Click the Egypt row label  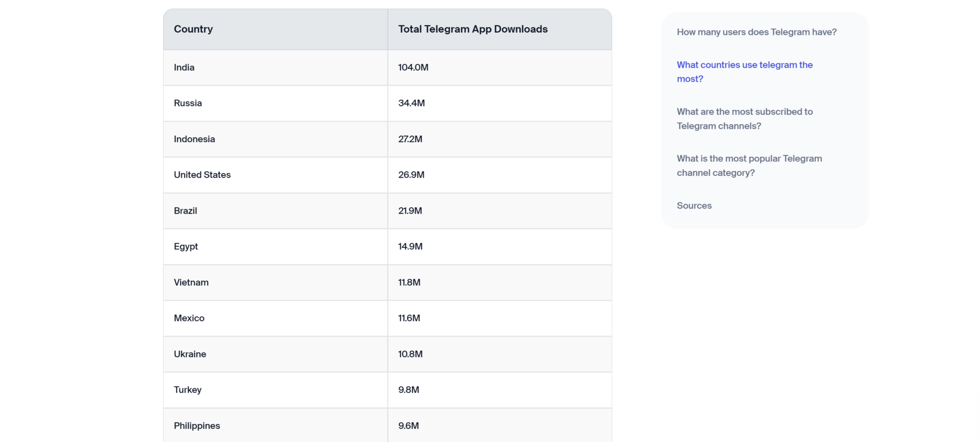click(x=186, y=246)
